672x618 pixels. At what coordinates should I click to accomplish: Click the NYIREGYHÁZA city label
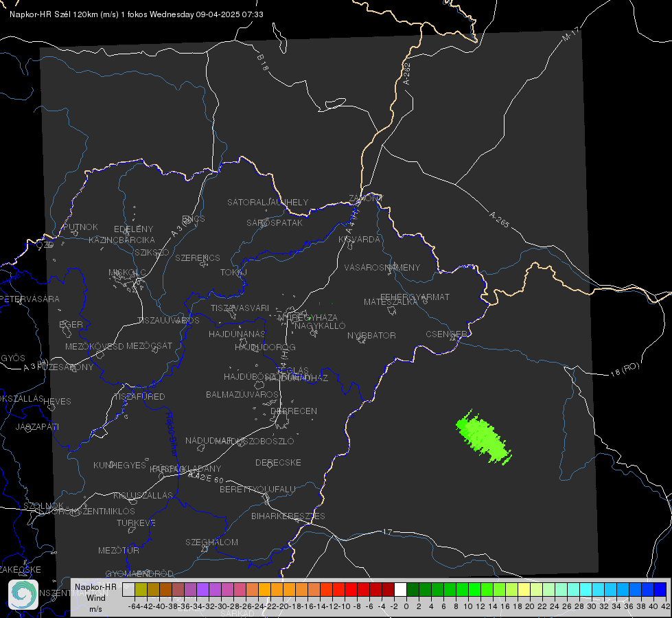[x=308, y=318]
